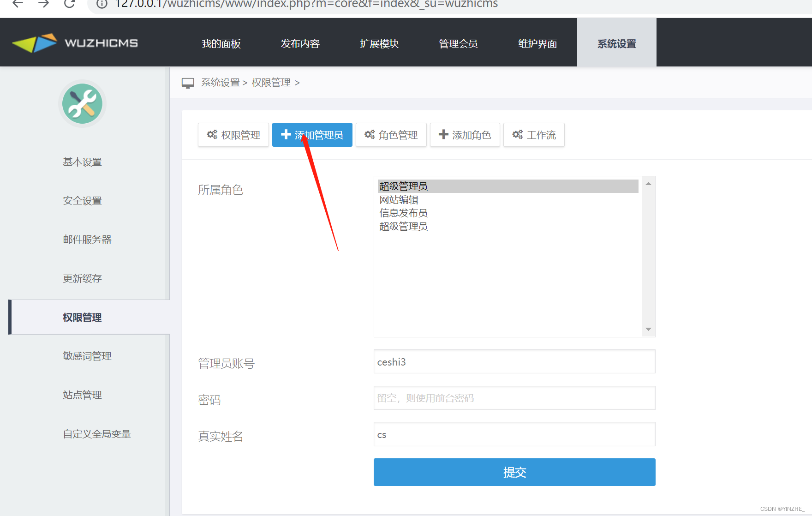Focus the 管理员账号 input field

coord(514,361)
